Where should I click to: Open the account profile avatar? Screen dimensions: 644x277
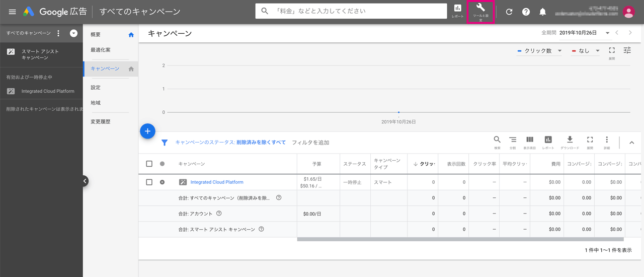pos(628,12)
